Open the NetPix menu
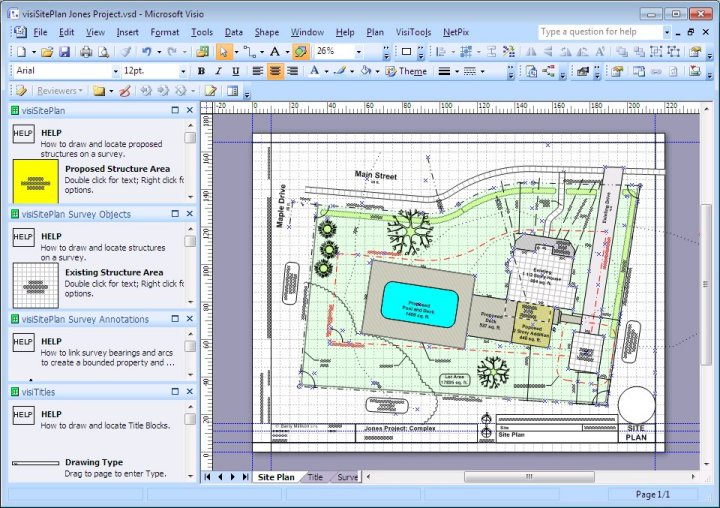The width and height of the screenshot is (720, 508). [456, 32]
